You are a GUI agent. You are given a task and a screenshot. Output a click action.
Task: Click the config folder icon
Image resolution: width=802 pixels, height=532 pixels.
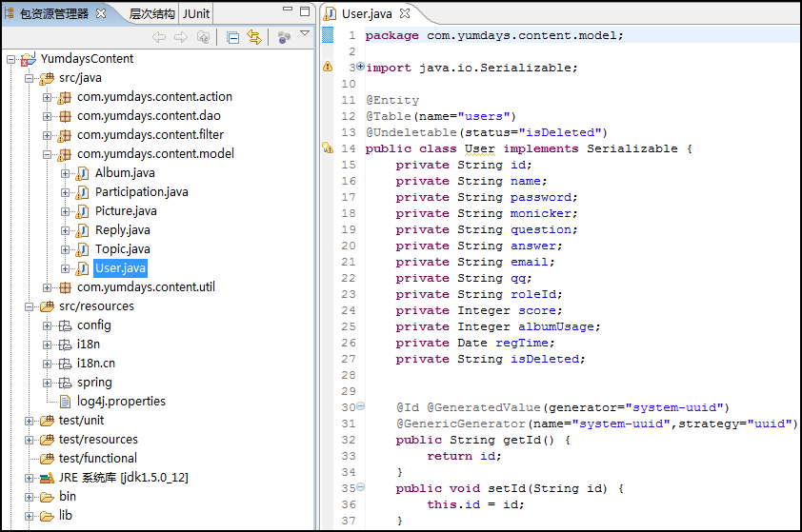(65, 325)
